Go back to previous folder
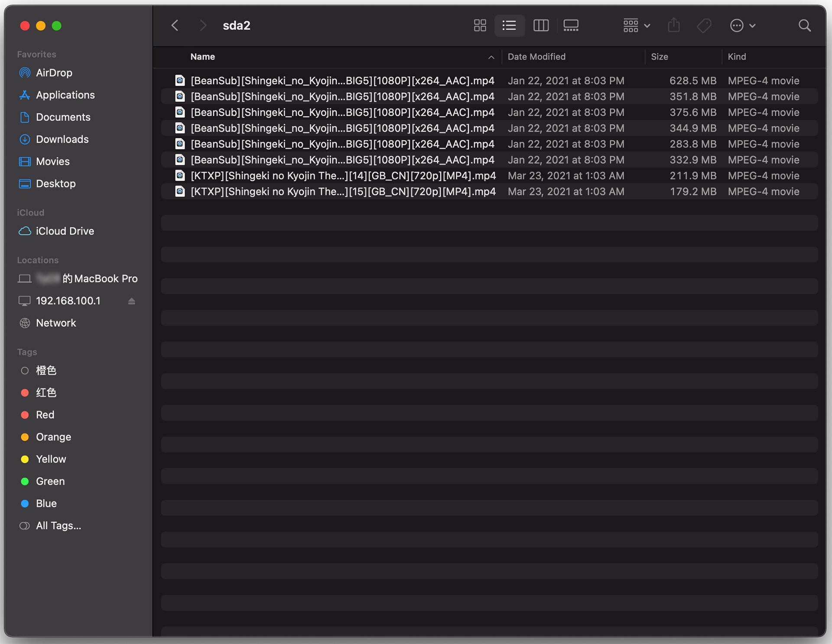 [175, 26]
